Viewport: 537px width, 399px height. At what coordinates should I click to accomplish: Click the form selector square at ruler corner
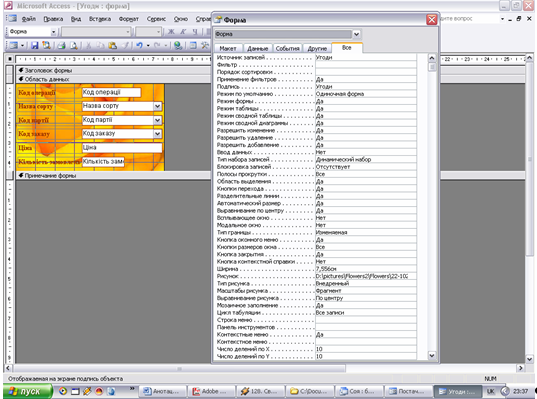point(10,59)
